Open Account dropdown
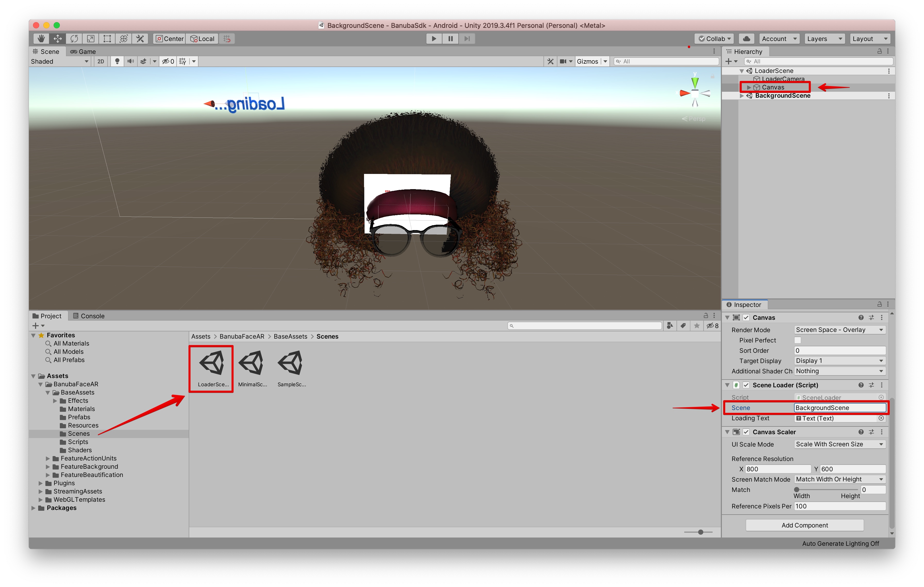Screen dimensions: 924x587 (779, 39)
